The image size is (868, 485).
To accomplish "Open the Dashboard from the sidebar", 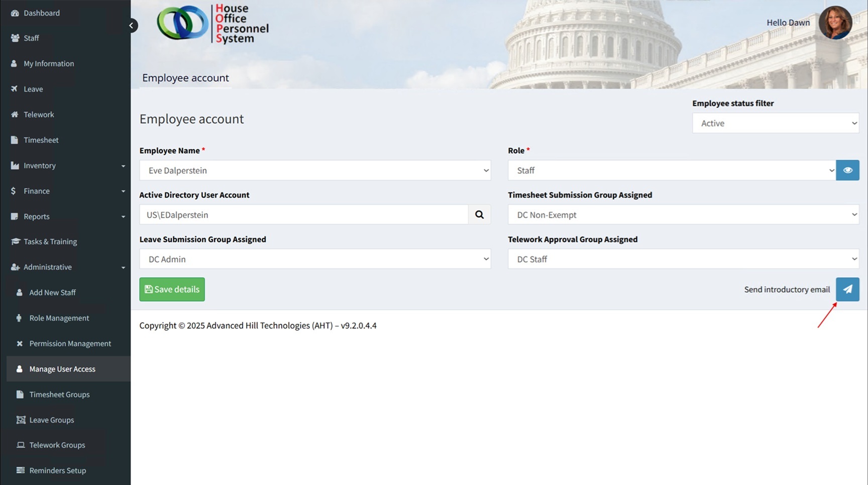I will [41, 13].
